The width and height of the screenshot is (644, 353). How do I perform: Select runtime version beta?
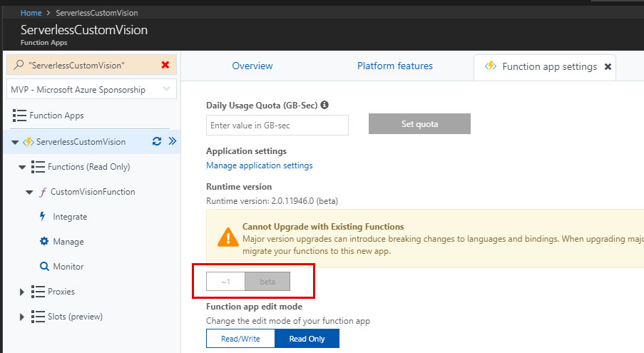pos(267,282)
